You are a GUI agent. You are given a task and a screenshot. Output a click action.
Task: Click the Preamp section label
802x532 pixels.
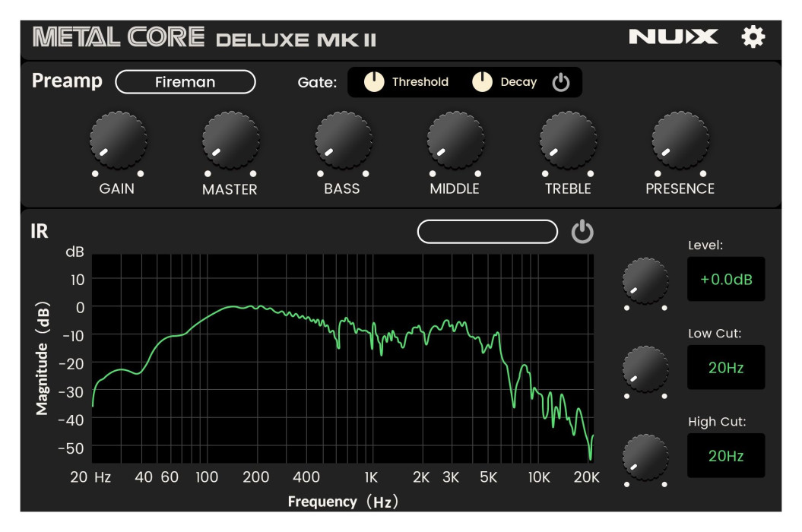click(x=67, y=81)
